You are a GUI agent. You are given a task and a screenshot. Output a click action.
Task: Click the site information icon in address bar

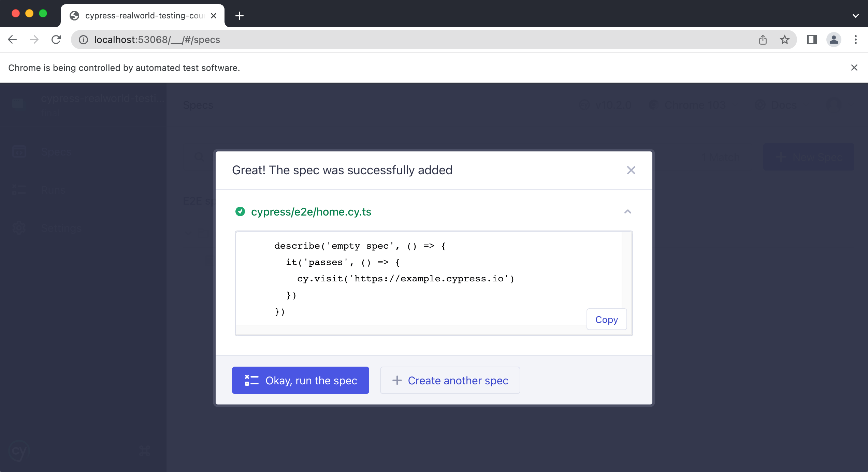(x=83, y=40)
